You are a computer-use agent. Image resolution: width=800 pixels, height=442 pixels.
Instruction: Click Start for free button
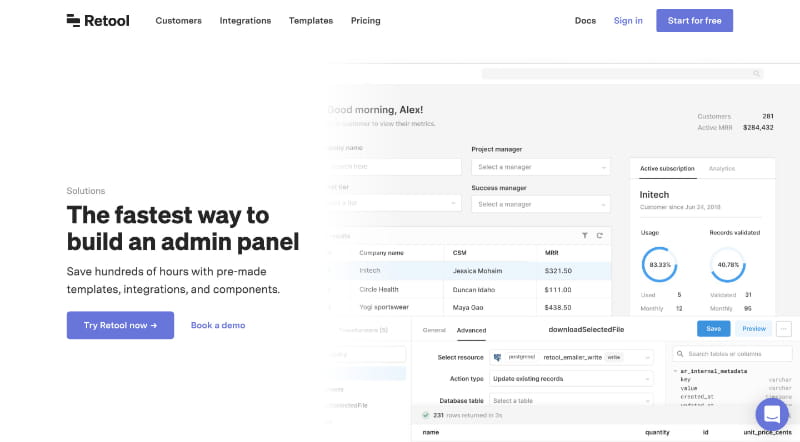pos(694,20)
